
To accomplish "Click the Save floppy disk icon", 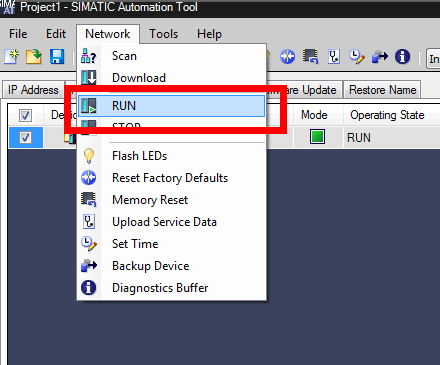I will 57,56.
